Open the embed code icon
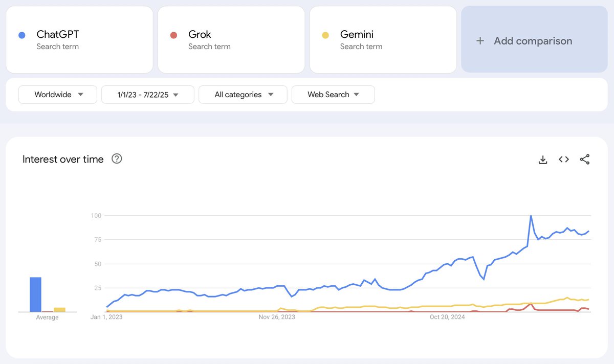Image resolution: width=614 pixels, height=364 pixels. (564, 160)
